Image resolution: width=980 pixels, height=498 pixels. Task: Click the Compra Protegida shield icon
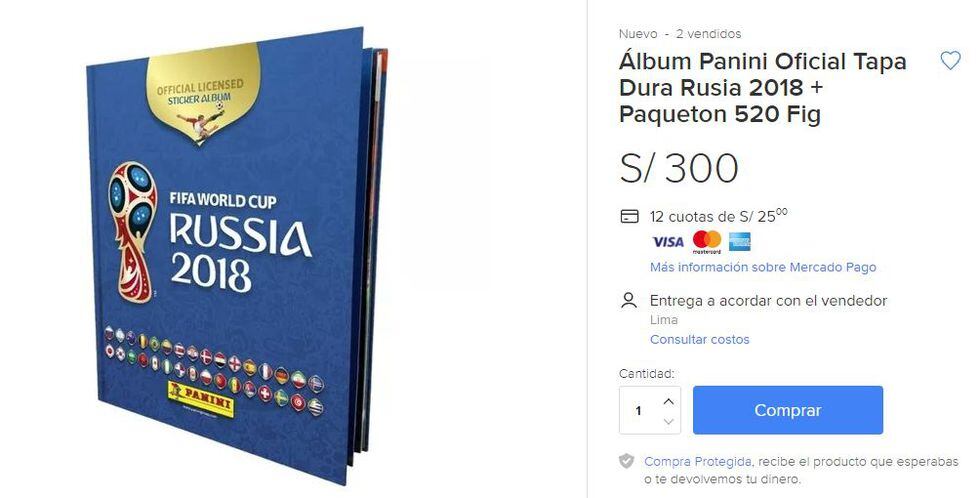pyautogui.click(x=627, y=462)
